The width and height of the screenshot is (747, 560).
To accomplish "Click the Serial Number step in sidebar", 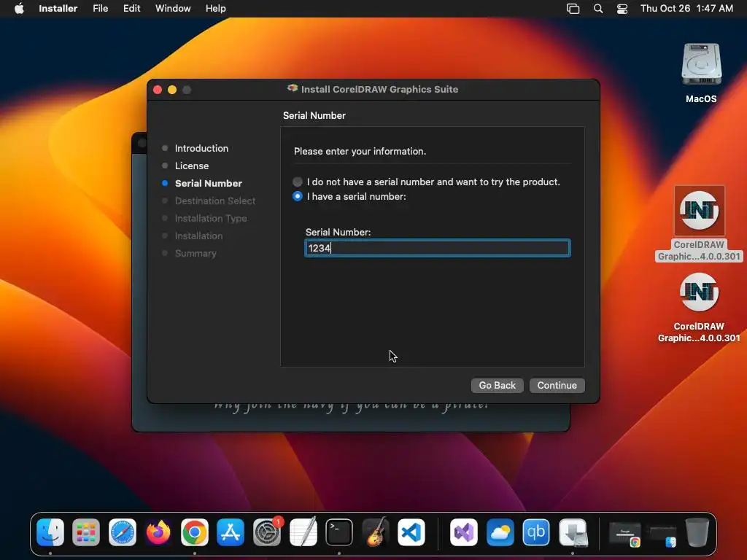I will (x=208, y=183).
